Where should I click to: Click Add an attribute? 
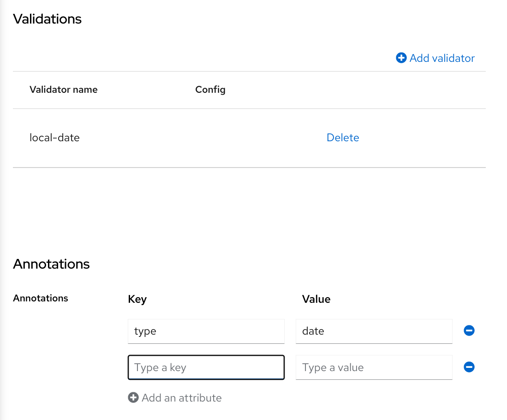coord(181,397)
